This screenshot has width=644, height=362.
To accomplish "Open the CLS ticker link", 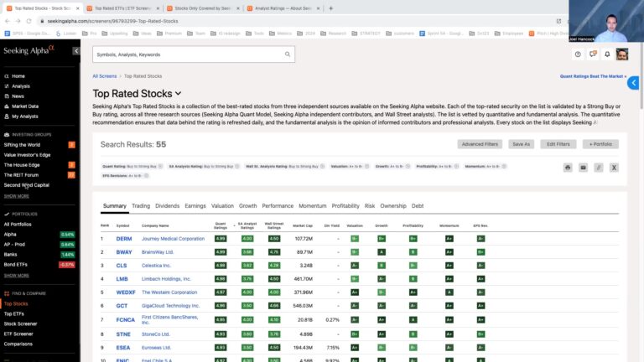I will [122, 266].
